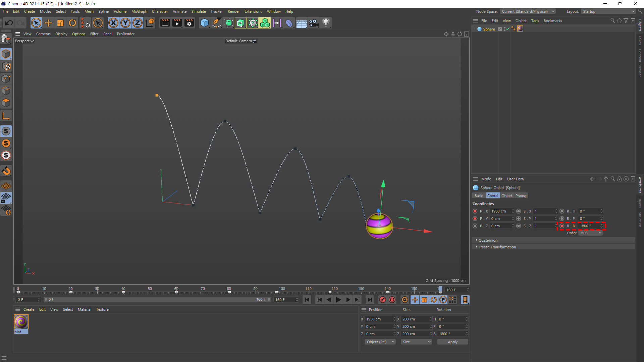This screenshot has height=362, width=644.
Task: Click the Render Settings icon
Action: pyautogui.click(x=189, y=23)
